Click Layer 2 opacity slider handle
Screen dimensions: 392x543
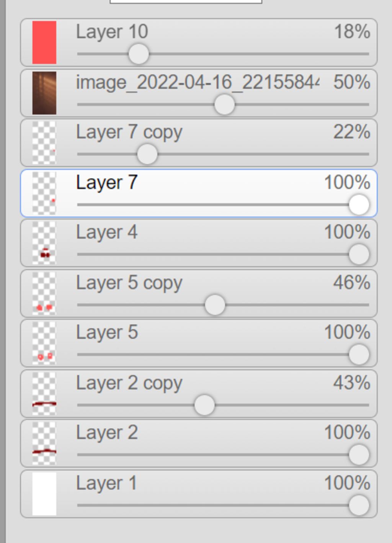(x=359, y=455)
